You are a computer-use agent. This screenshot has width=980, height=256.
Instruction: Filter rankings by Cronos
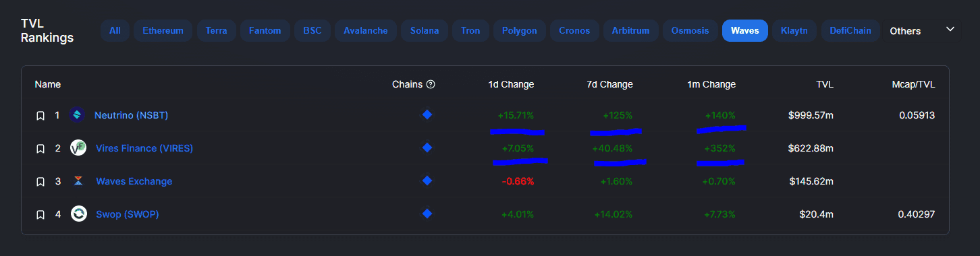point(574,30)
